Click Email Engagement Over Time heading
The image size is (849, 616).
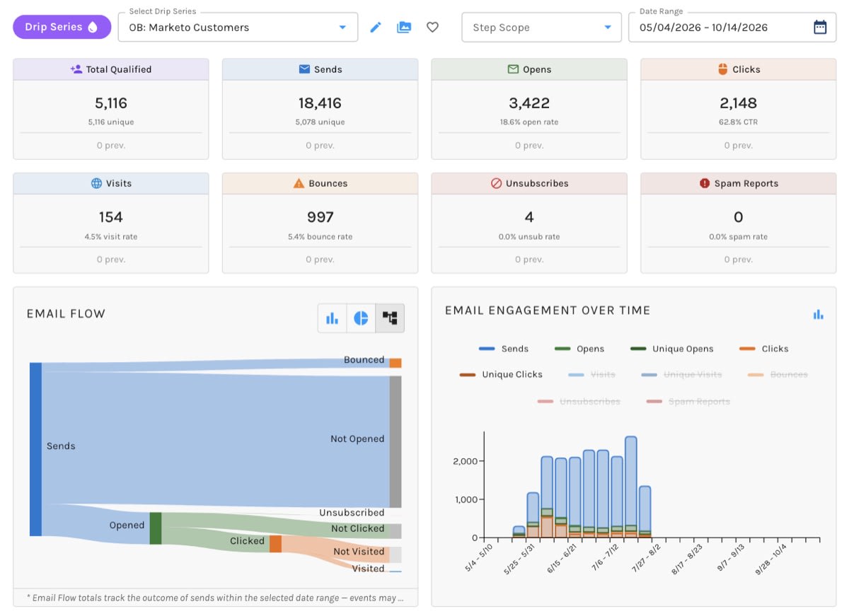point(548,310)
